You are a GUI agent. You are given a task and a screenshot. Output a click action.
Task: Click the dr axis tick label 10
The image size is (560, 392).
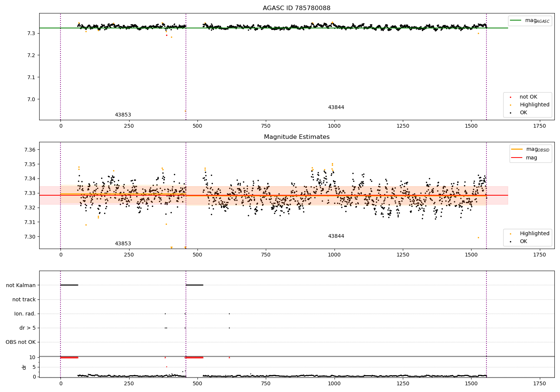pos(32,358)
